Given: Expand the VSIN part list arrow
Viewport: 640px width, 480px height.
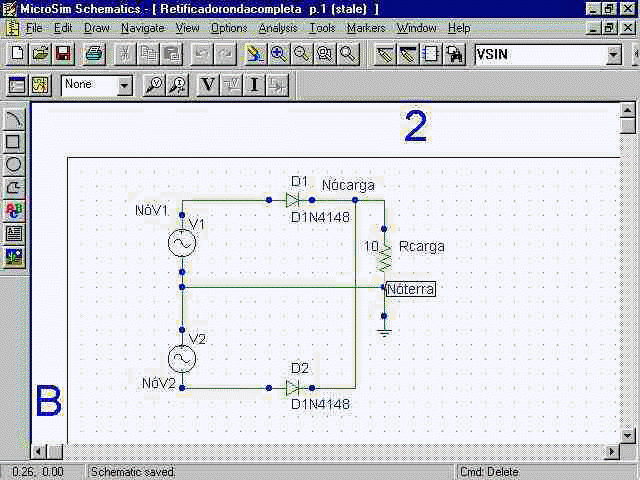Looking at the screenshot, I should click(x=613, y=55).
